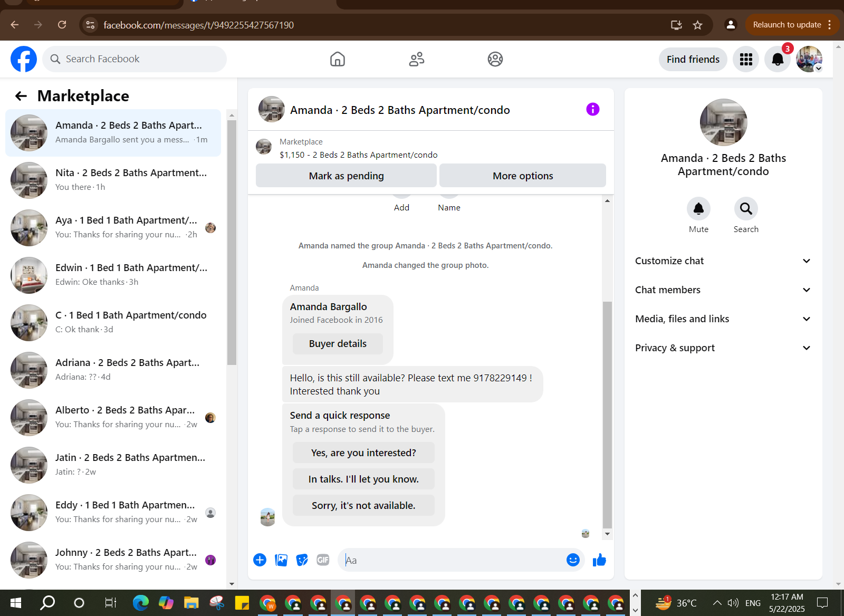Open the Groups icon in top navigation

pyautogui.click(x=495, y=59)
